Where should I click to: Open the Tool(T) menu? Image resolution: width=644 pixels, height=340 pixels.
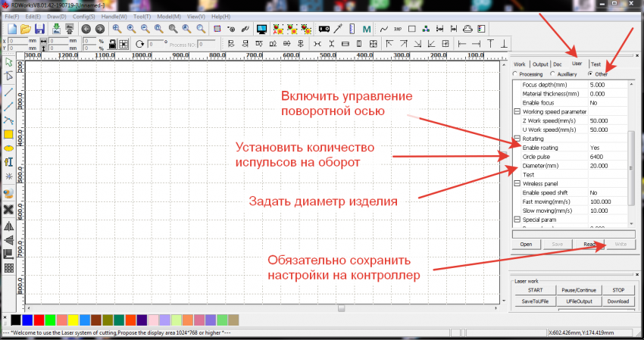pyautogui.click(x=142, y=17)
